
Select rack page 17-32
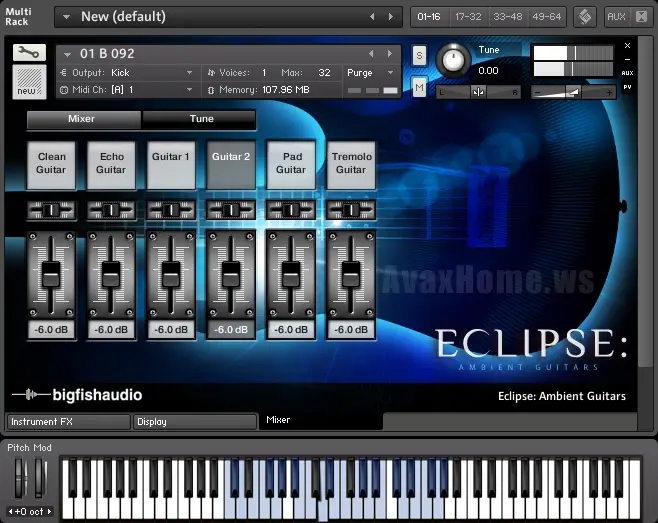[x=468, y=17]
